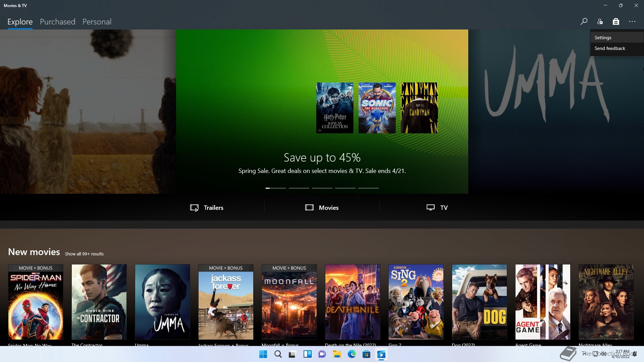The width and height of the screenshot is (644, 362).
Task: Click Movies & TV taskbar icon
Action: (x=381, y=354)
